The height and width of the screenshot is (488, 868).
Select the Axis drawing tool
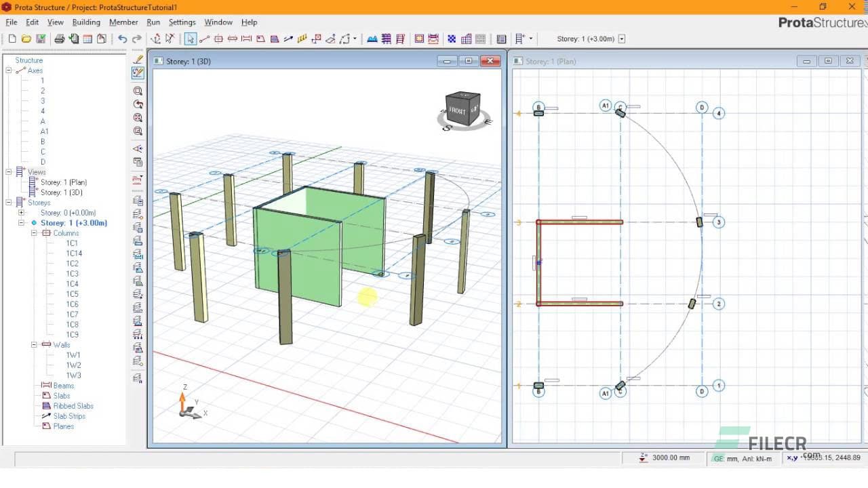pyautogui.click(x=203, y=39)
